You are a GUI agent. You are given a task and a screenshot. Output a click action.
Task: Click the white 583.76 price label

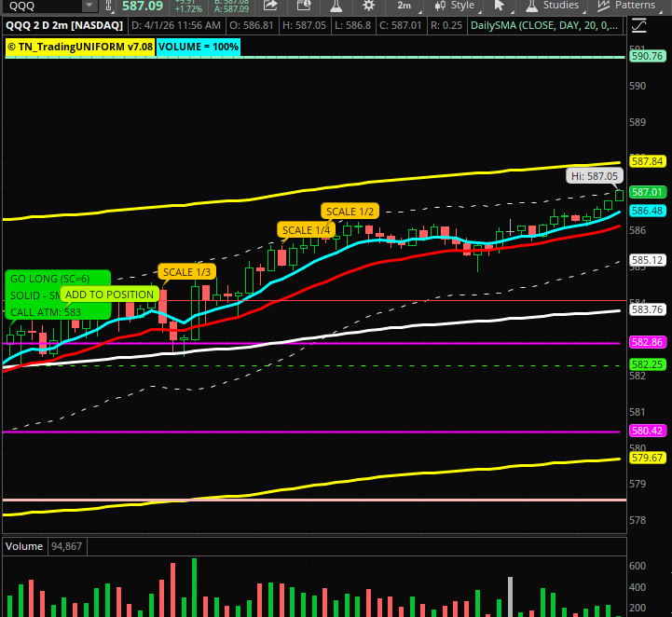[647, 309]
